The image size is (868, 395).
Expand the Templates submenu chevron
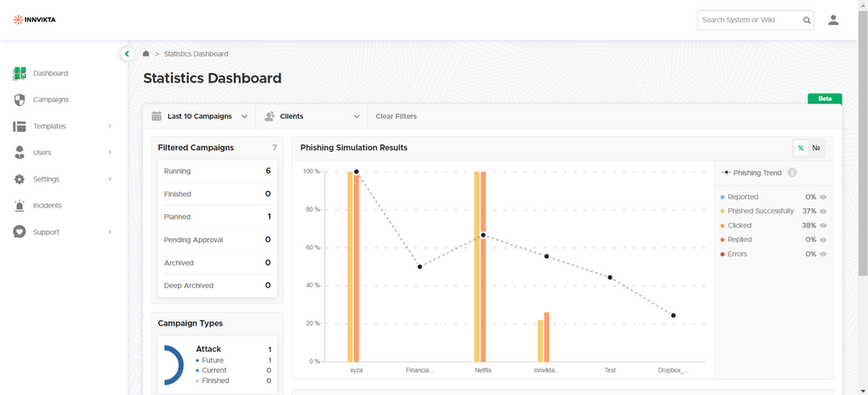[x=109, y=126]
